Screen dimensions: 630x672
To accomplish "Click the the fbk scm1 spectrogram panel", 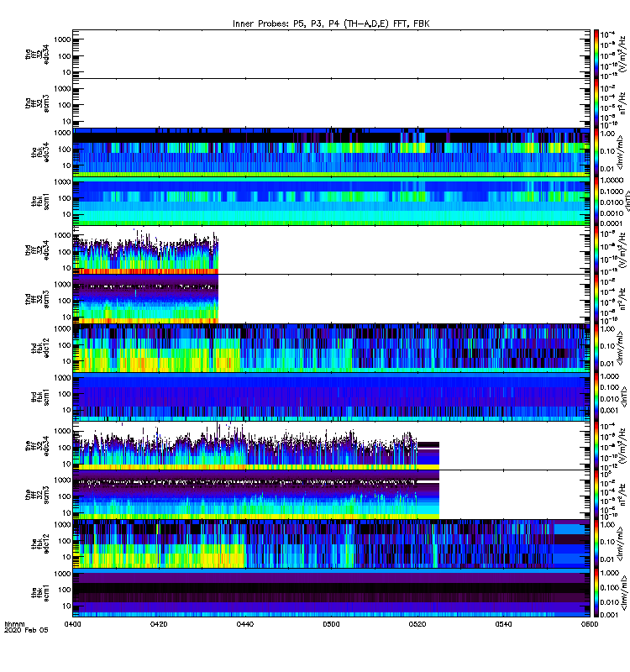I will pos(331,593).
